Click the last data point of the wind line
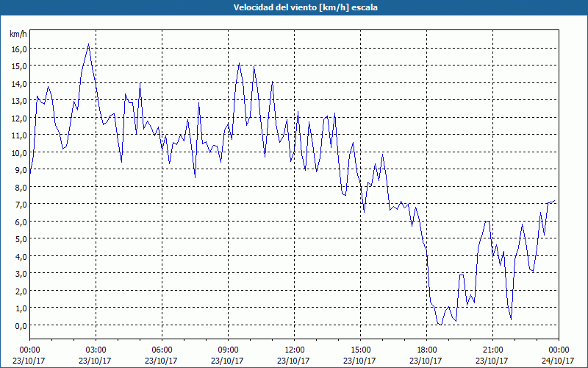The width and height of the screenshot is (588, 368). tap(555, 200)
